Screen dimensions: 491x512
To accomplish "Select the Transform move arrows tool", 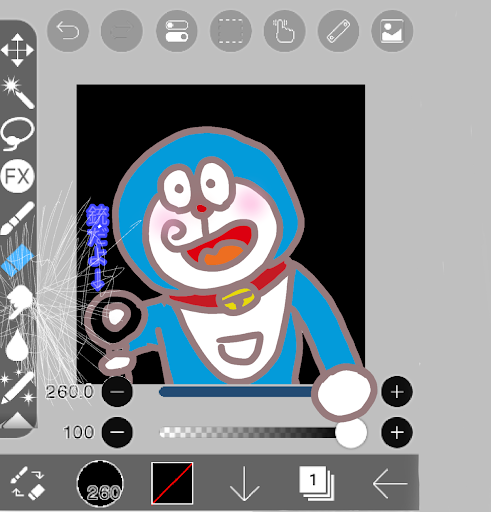I will pos(17,50).
